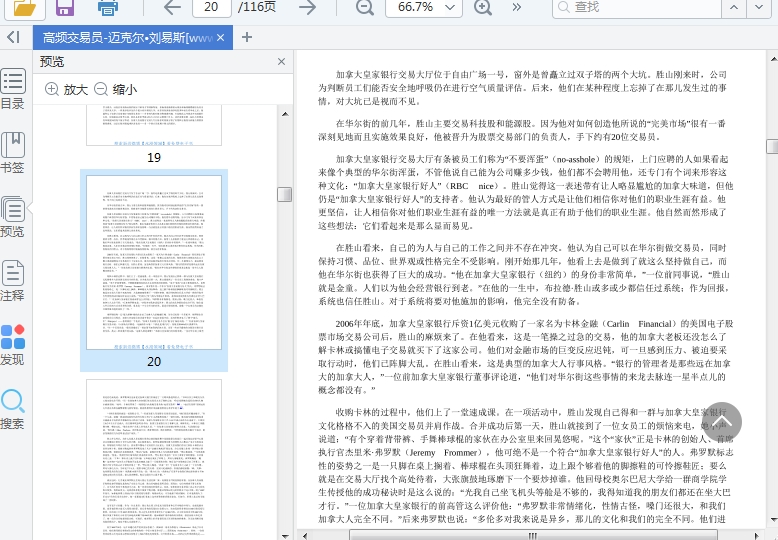
Task: Open the 书签 (bookmarks) sidebar panel
Action: coord(13,153)
